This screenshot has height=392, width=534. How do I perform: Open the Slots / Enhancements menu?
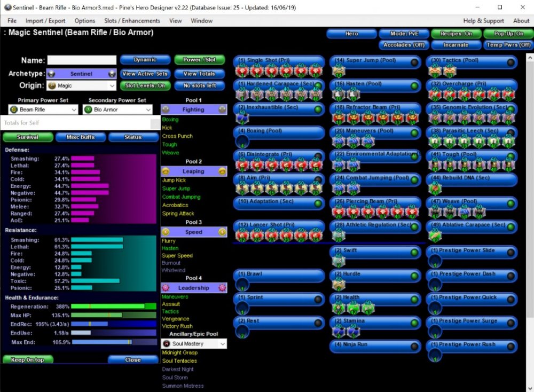[x=132, y=21]
